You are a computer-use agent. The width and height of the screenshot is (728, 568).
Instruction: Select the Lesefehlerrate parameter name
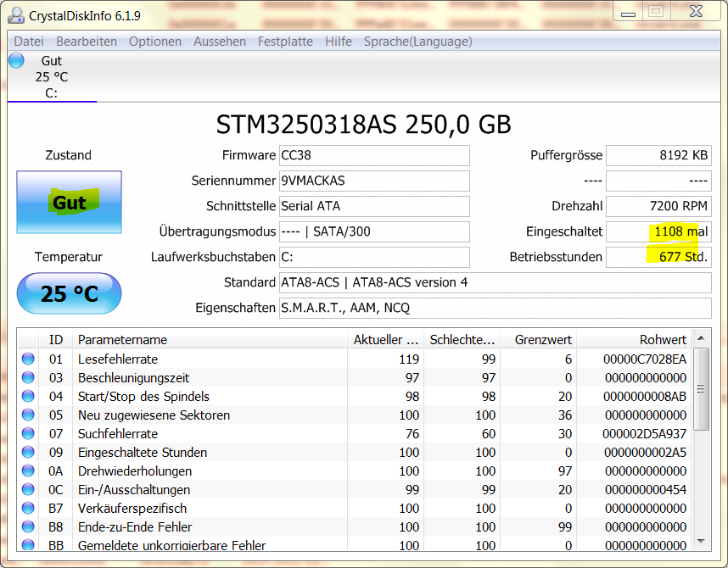[x=118, y=359]
